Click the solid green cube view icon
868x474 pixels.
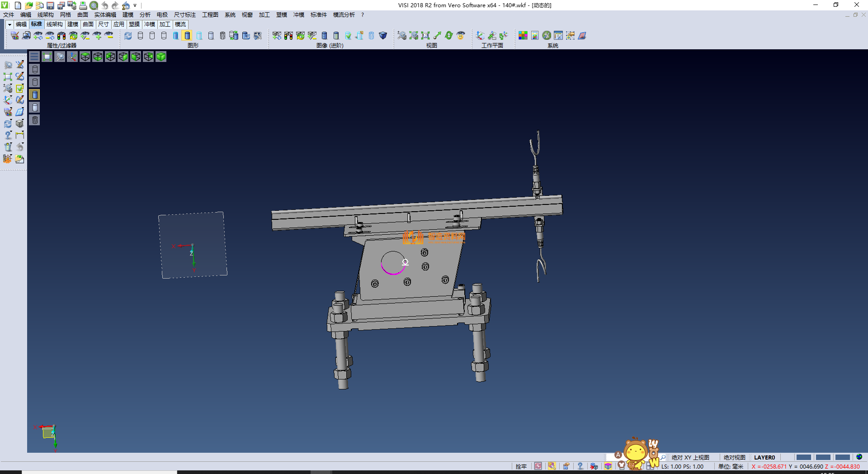pos(161,57)
